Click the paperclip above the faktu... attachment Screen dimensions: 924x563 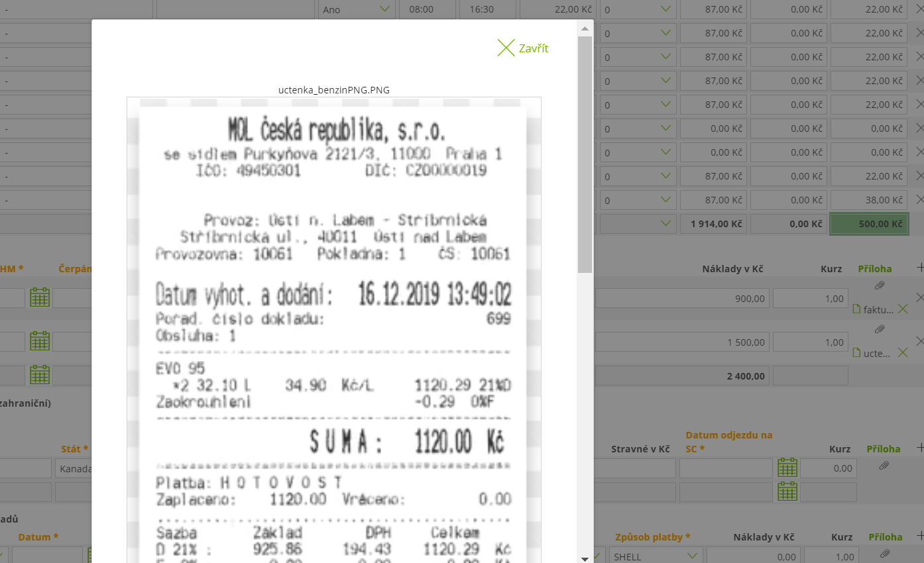880,285
